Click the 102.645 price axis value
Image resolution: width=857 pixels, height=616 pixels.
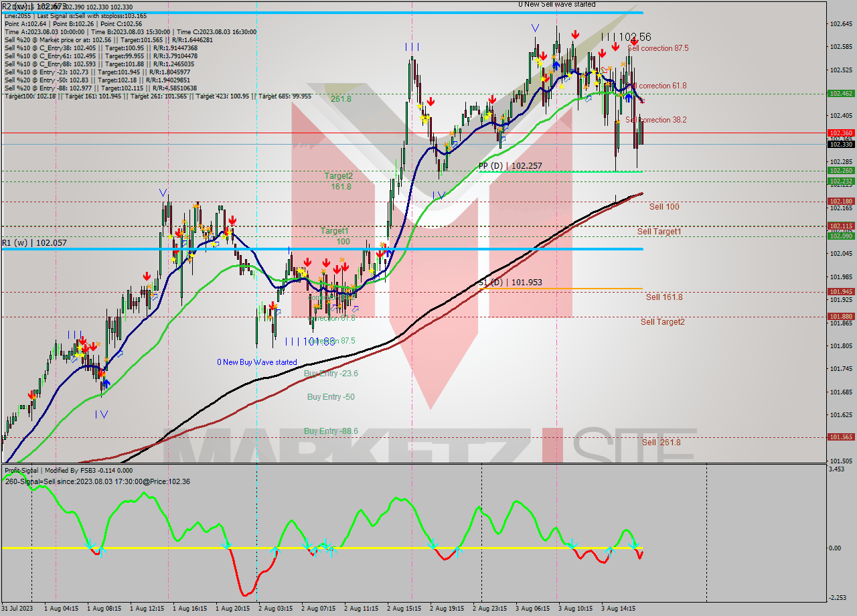[840, 23]
